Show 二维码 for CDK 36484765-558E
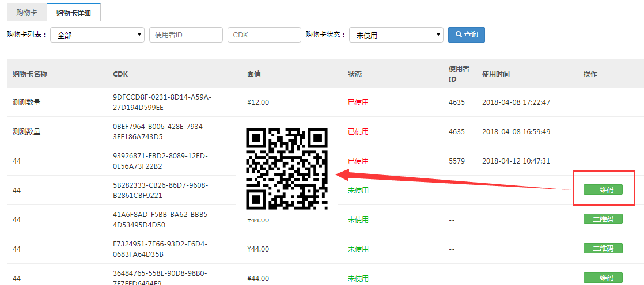Viewport: 644px width, 285px height. [x=603, y=278]
